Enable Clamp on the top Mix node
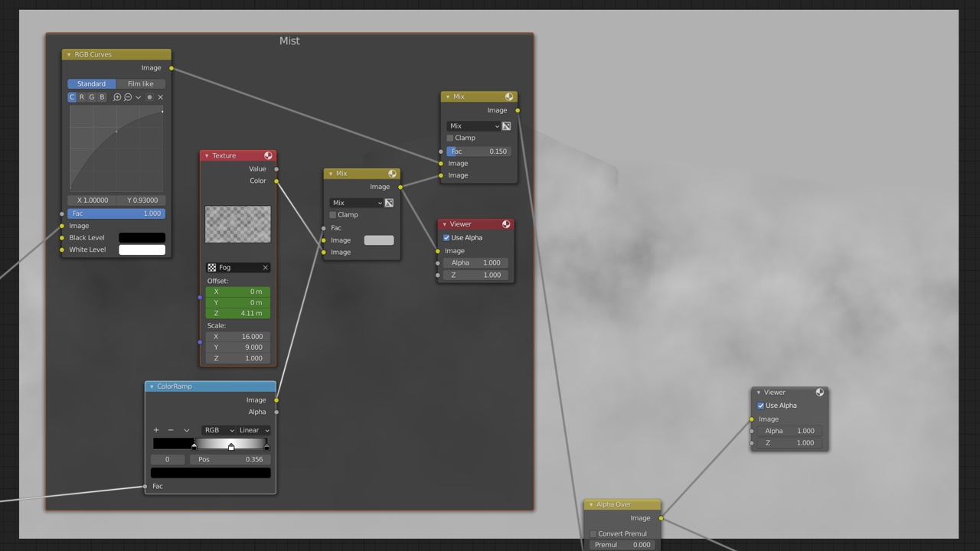Image resolution: width=980 pixels, height=551 pixels. tap(450, 139)
